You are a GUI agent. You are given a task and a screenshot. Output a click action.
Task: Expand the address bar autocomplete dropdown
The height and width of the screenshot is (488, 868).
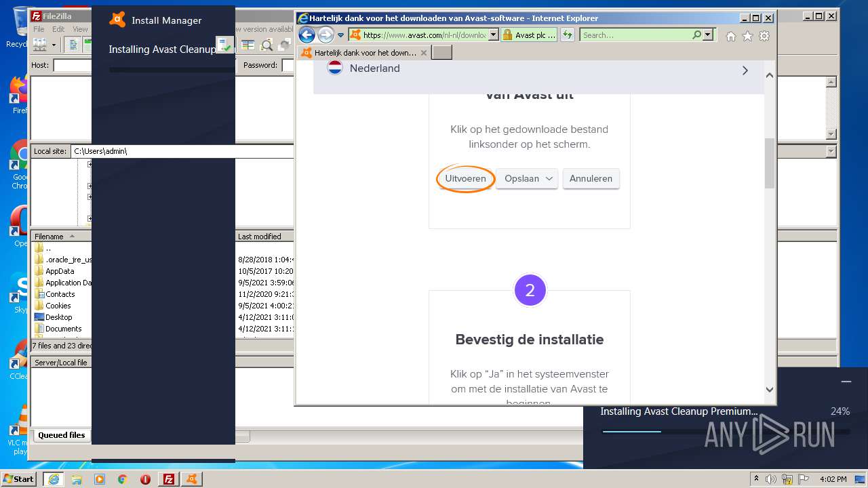point(493,35)
